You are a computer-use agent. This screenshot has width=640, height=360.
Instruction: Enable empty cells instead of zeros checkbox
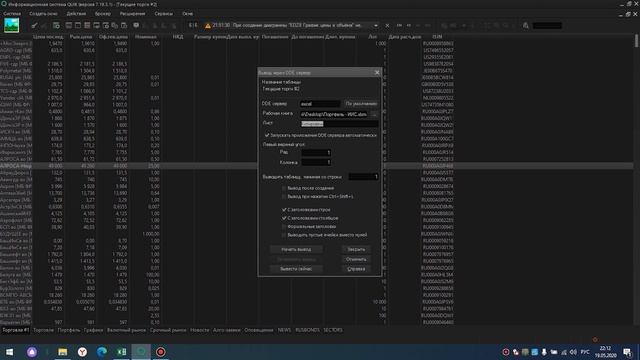pyautogui.click(x=284, y=235)
